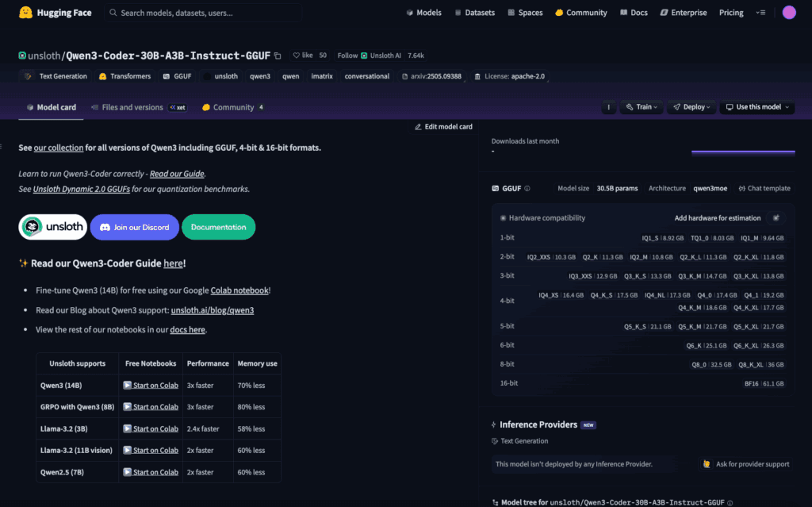Image resolution: width=812 pixels, height=507 pixels.
Task: Select the Q4_K_M 18.6 GB quantization
Action: tap(703, 308)
